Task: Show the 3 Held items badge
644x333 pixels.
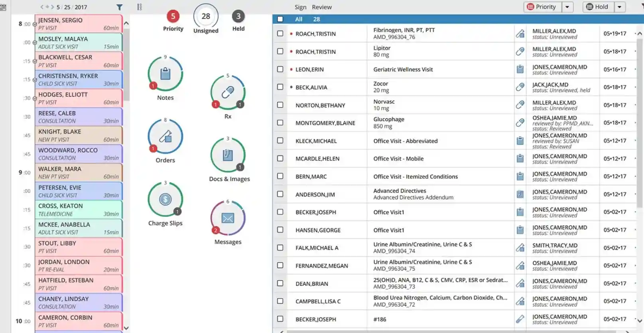Action: pyautogui.click(x=238, y=16)
